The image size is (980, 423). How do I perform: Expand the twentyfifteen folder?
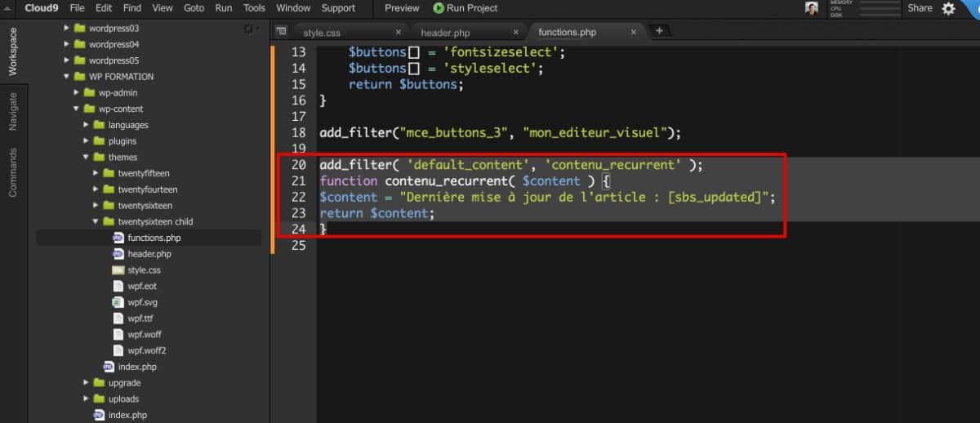[x=96, y=173]
